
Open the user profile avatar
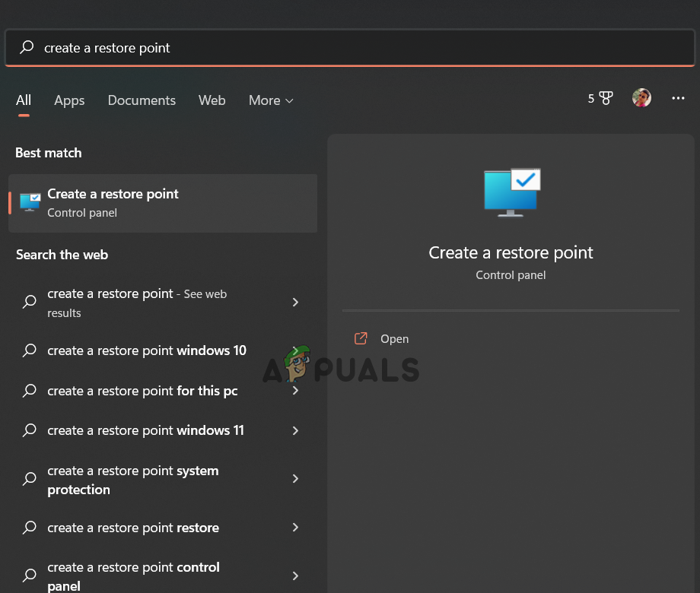(x=641, y=98)
